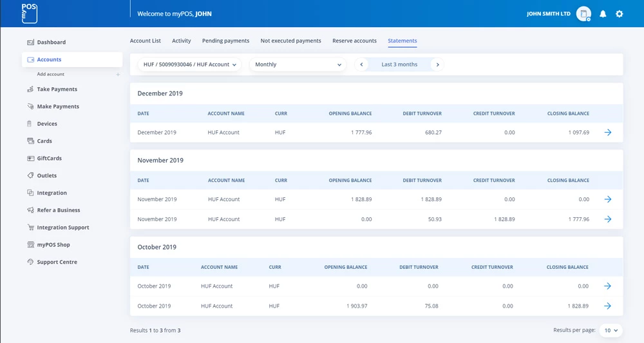The image size is (644, 343).
Task: Change results per page dropdown
Action: (611, 330)
